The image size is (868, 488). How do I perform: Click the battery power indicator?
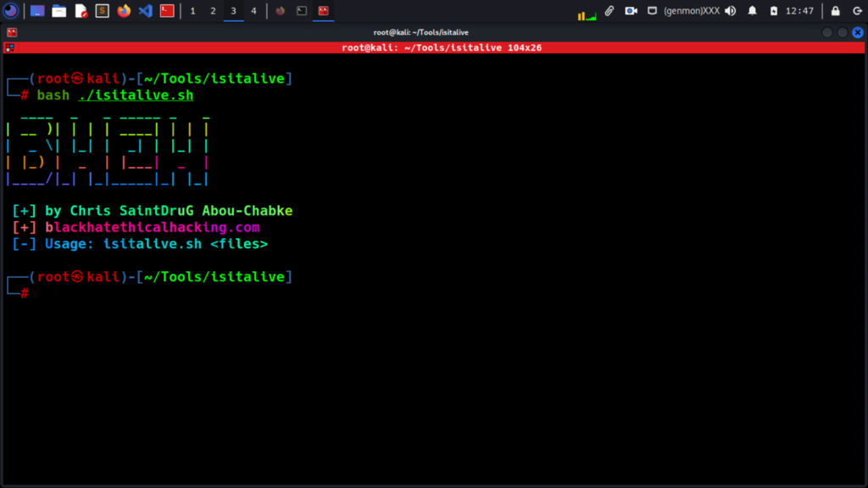pos(774,11)
